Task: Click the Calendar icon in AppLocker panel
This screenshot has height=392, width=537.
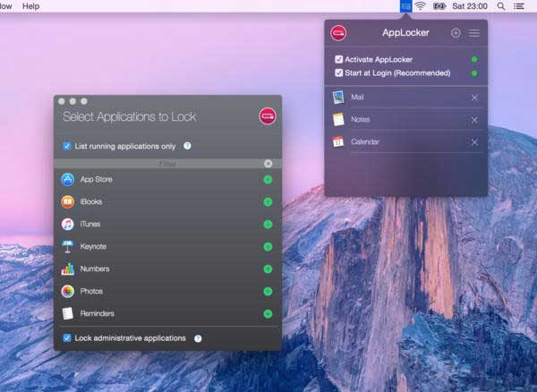Action: pos(338,141)
